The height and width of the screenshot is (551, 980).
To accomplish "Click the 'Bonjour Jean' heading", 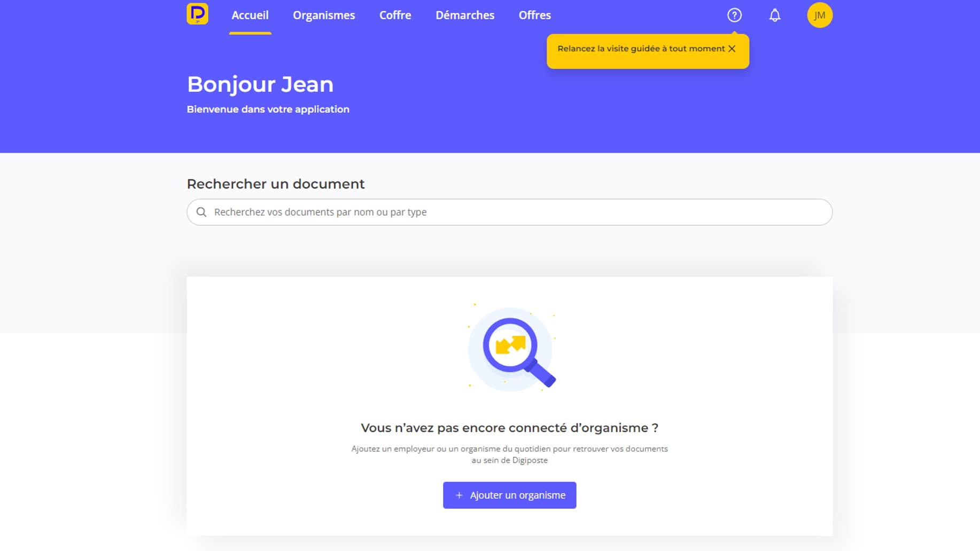I will click(260, 84).
